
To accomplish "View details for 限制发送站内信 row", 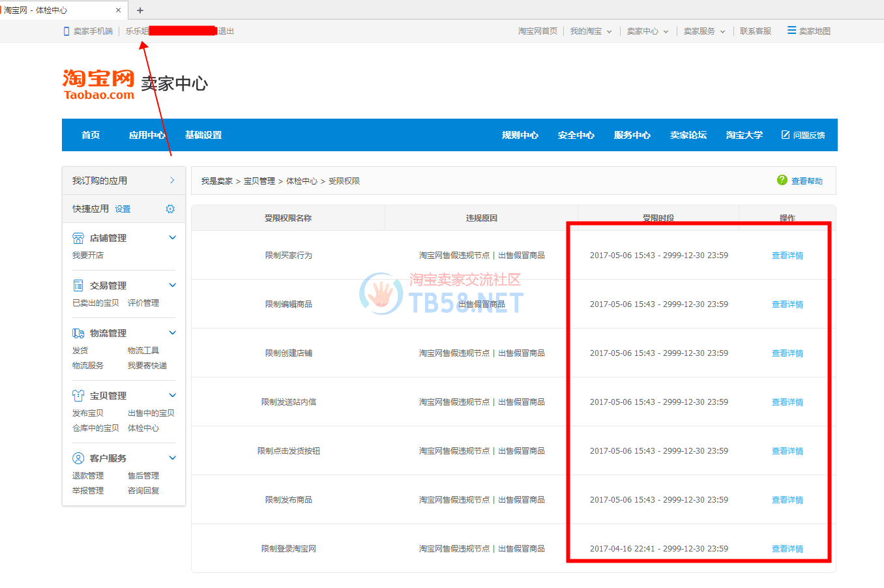I will pyautogui.click(x=788, y=402).
